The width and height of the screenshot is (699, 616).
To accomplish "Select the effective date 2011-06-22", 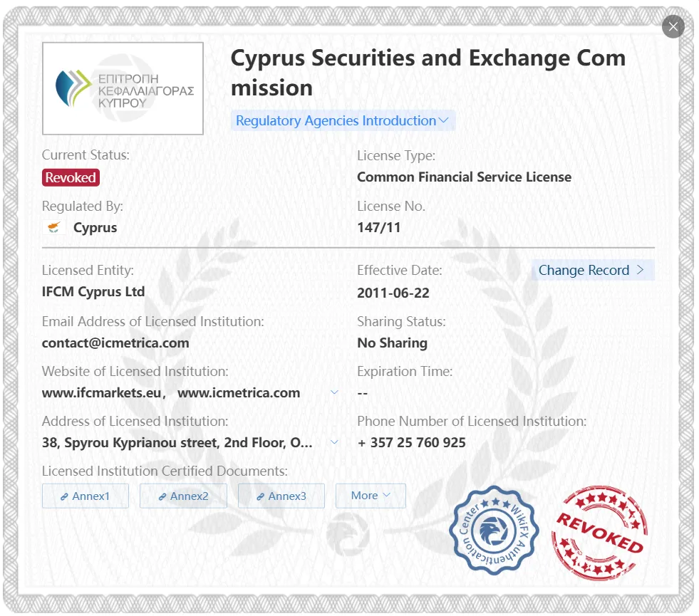I will pyautogui.click(x=393, y=293).
